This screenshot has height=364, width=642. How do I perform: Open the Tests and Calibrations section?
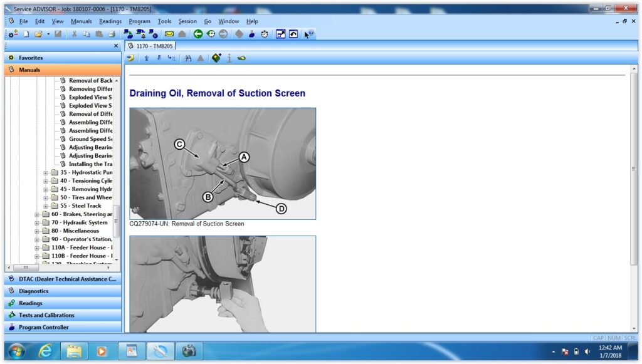point(46,315)
